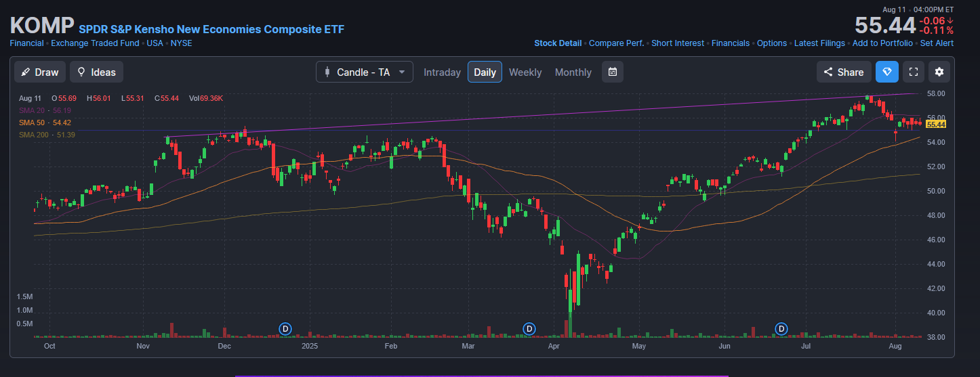This screenshot has width=980, height=377.
Task: Click the Share chart button
Action: tap(843, 72)
